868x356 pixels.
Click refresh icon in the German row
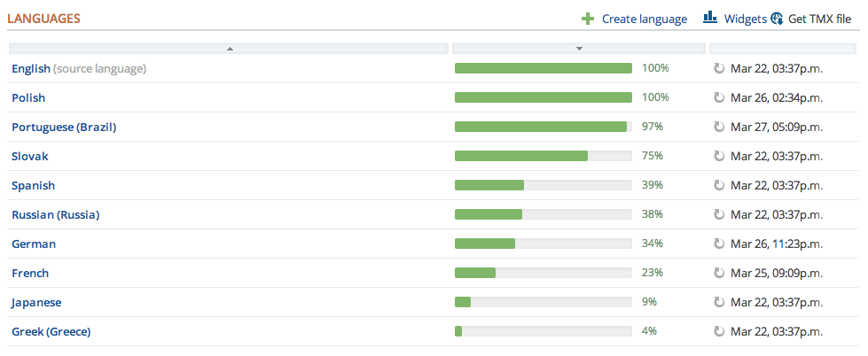[719, 244]
